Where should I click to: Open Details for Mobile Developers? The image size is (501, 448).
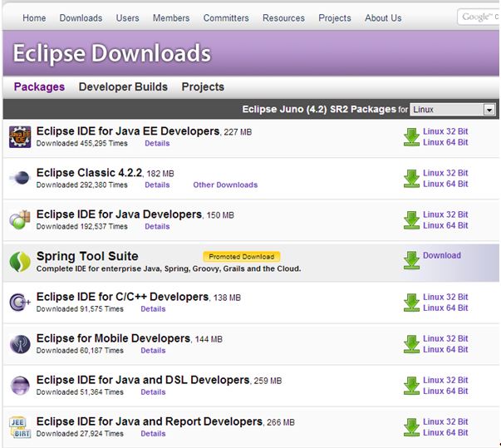(x=153, y=351)
